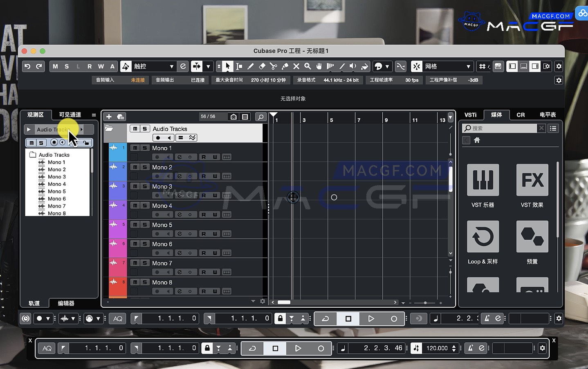Click the VST 乐器 piano icon
This screenshot has height=369, width=588.
click(x=483, y=180)
